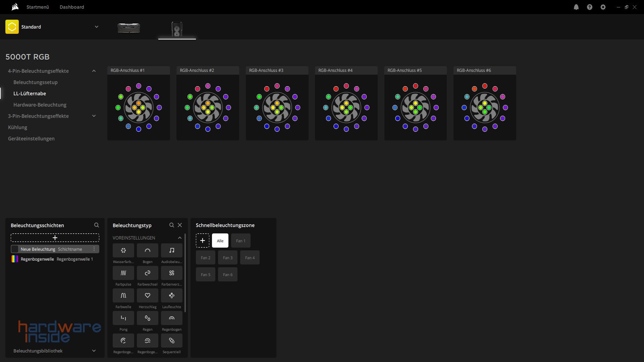Toggle Fan 6 quick lighting zone
The height and width of the screenshot is (362, 644).
227,275
